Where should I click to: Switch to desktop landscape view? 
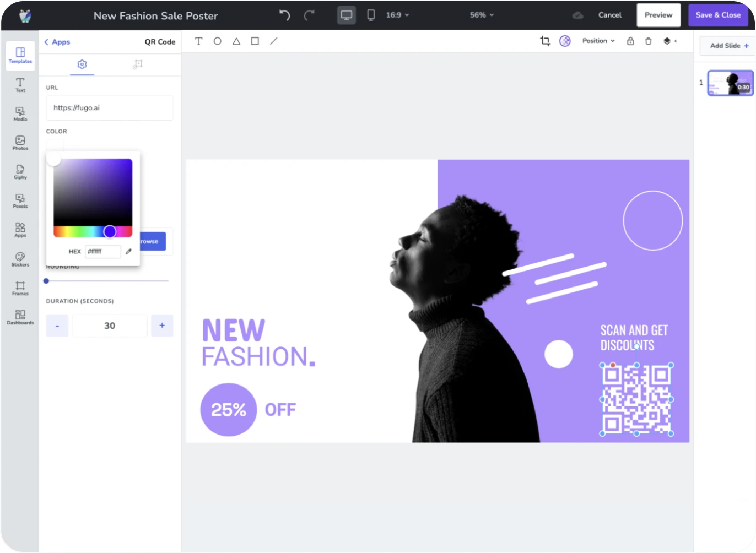pos(347,15)
